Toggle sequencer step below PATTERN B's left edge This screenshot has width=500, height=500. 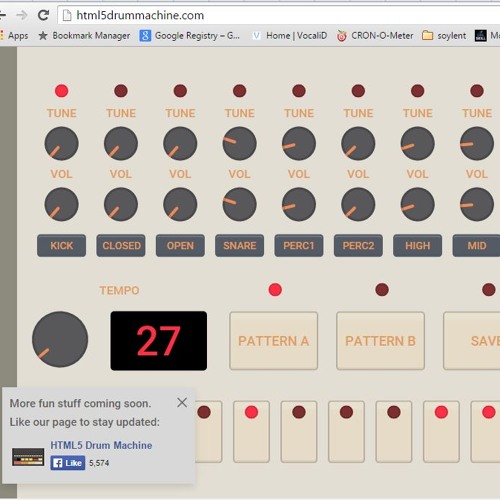(x=346, y=432)
